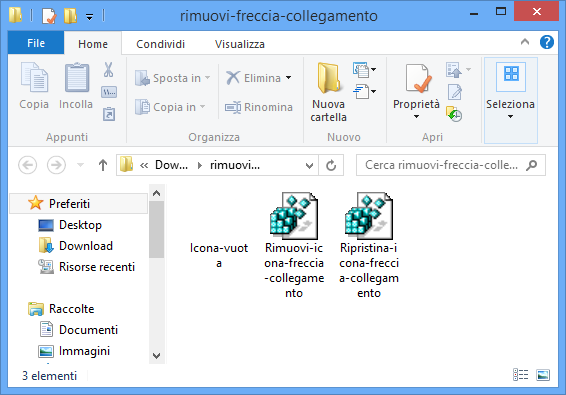566x395 pixels.
Task: Minimize the window
Action: [474, 13]
